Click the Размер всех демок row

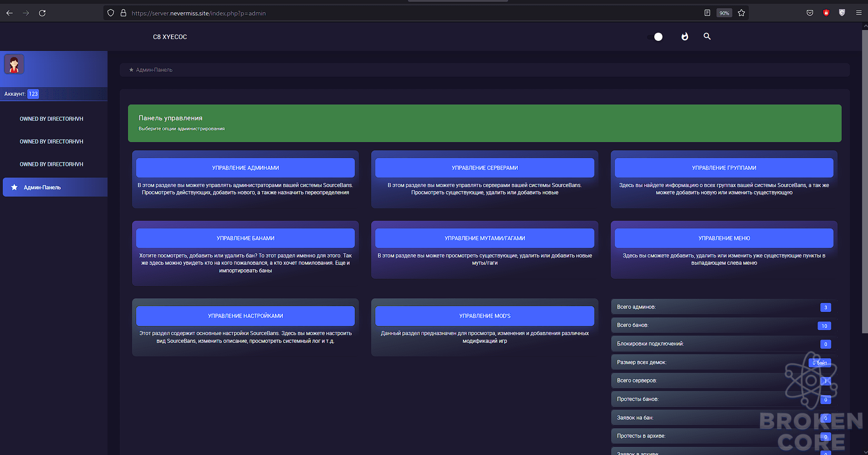pyautogui.click(x=724, y=362)
